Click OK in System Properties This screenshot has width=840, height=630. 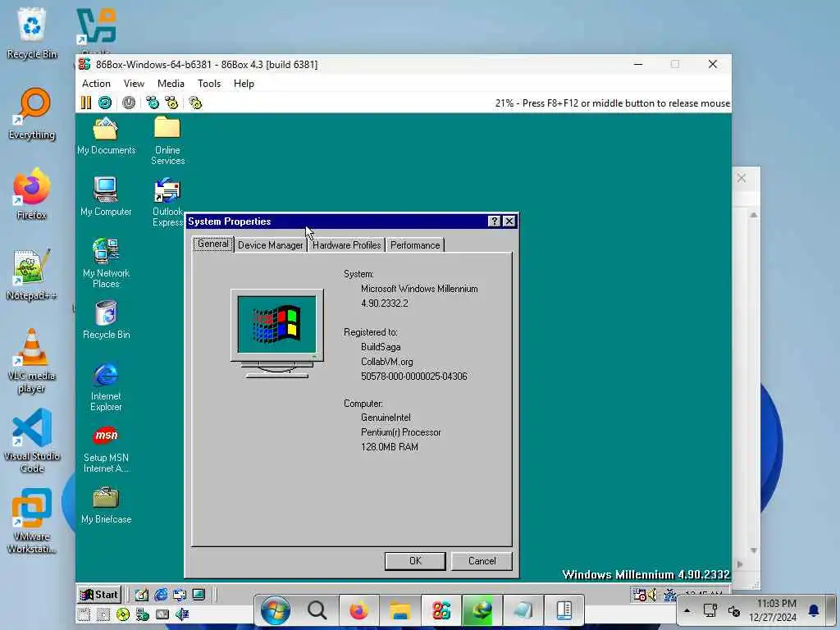[415, 561]
